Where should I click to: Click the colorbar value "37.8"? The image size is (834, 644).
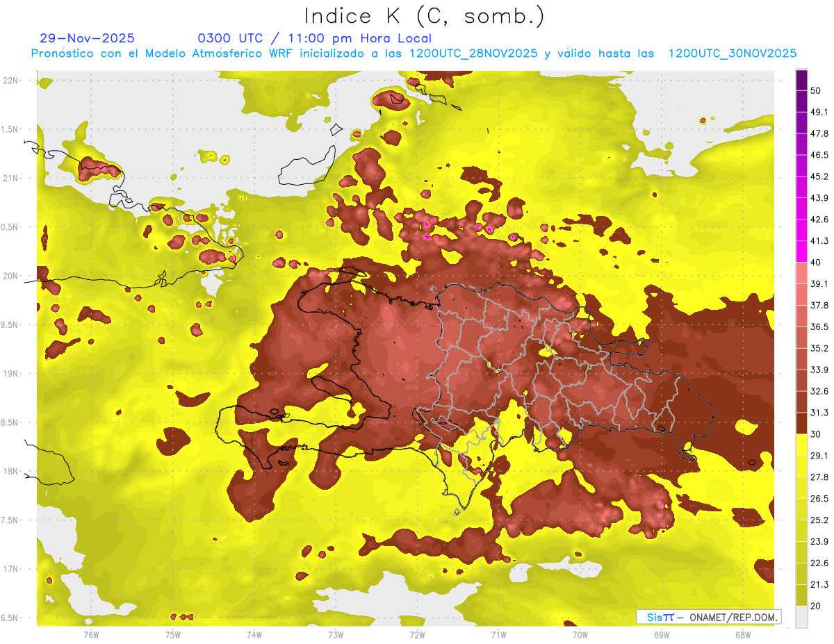(x=819, y=305)
